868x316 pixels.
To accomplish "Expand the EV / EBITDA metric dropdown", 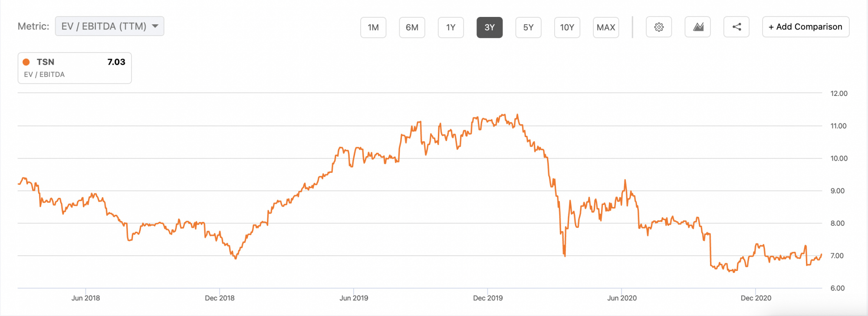I will click(x=104, y=26).
